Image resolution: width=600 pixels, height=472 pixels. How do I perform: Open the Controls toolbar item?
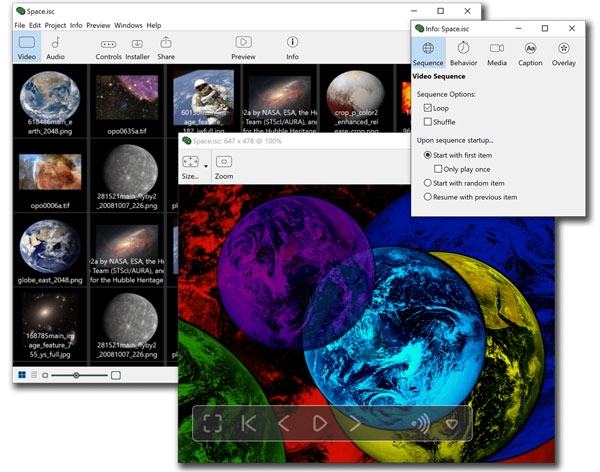[x=108, y=48]
